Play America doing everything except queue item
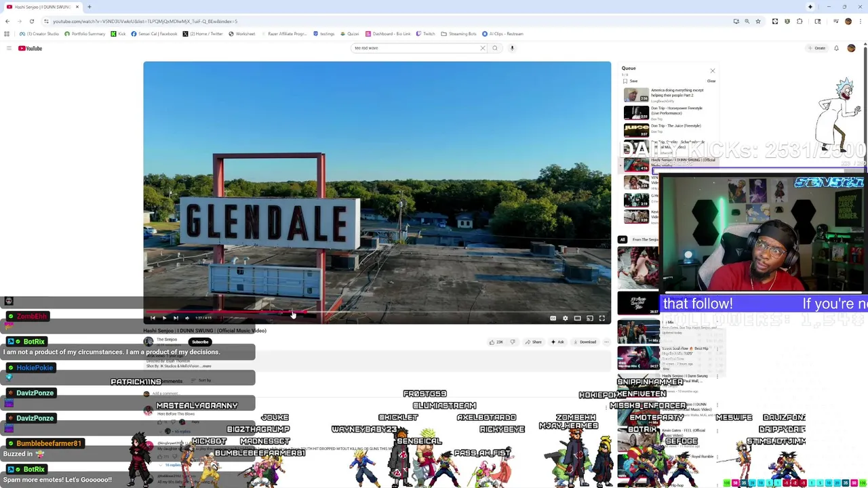868x488 pixels. [669, 95]
